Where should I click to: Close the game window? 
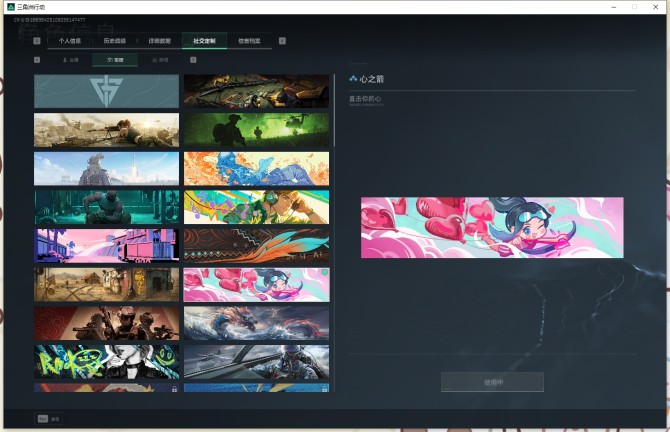point(655,7)
